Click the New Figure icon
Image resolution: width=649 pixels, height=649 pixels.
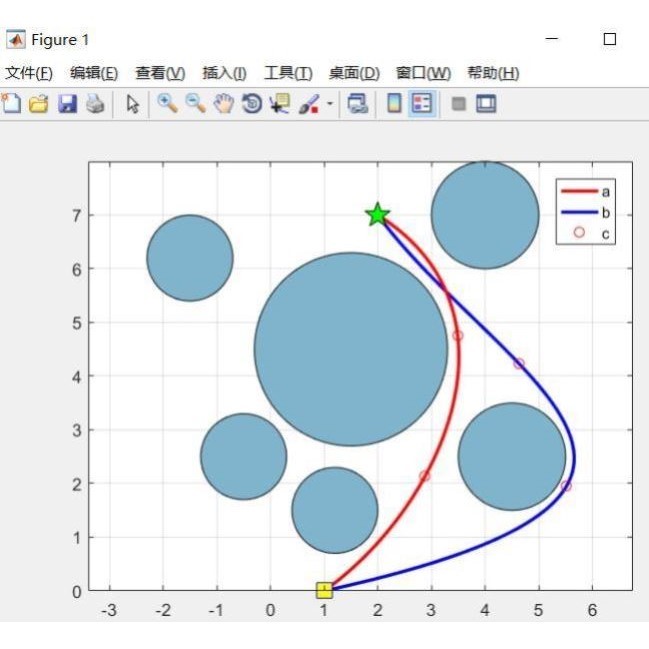pyautogui.click(x=11, y=103)
